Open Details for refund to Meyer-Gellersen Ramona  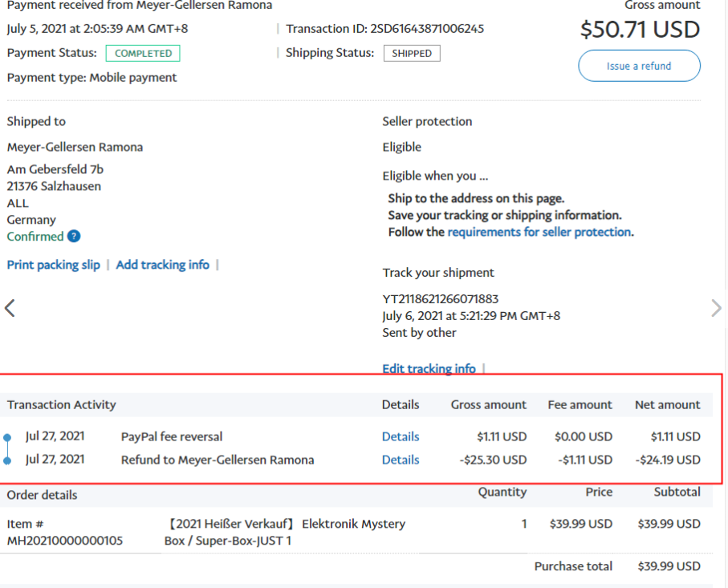click(x=401, y=460)
